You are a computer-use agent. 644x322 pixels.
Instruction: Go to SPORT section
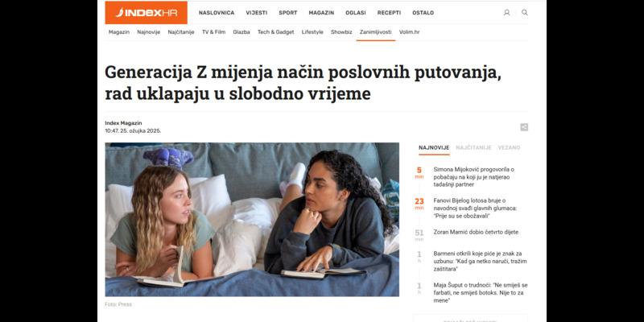point(288,13)
